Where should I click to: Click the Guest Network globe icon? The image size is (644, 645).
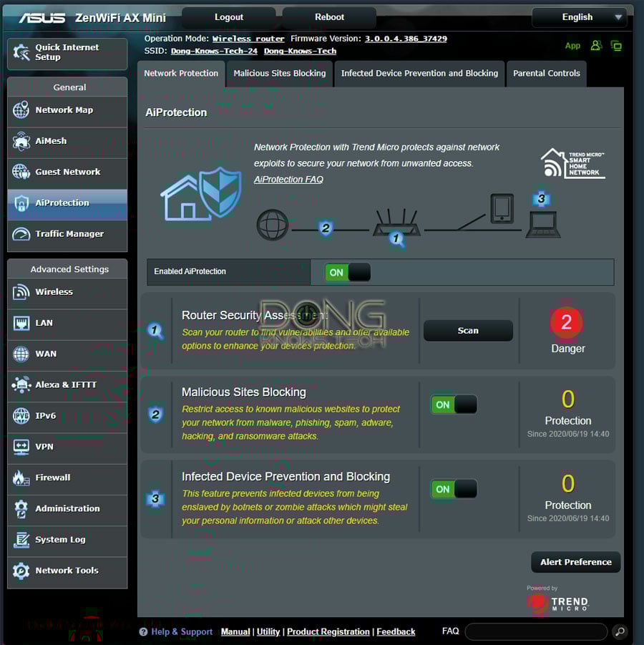21,172
